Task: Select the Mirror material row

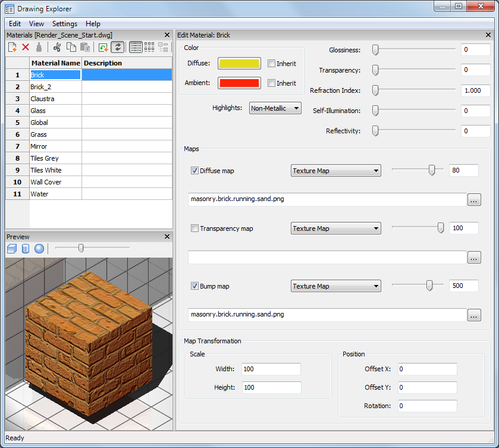Action: click(89, 146)
